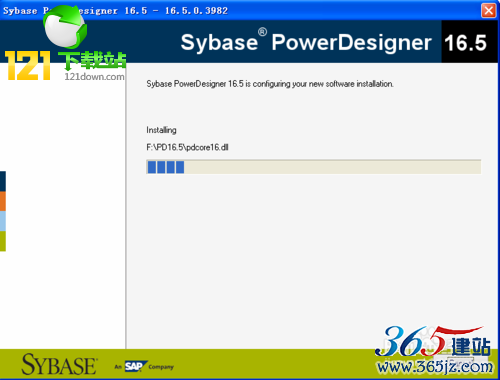Click the blue filled progress segments

tap(166, 167)
